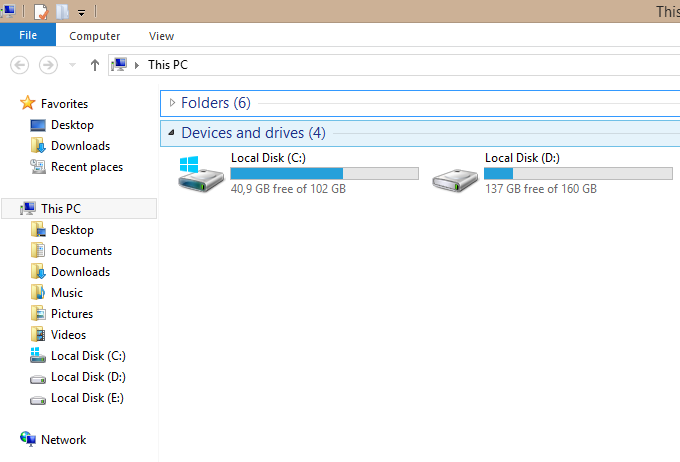Image resolution: width=680 pixels, height=462 pixels.
Task: Open Local Disk (D:) in navigation pane
Action: 88,377
